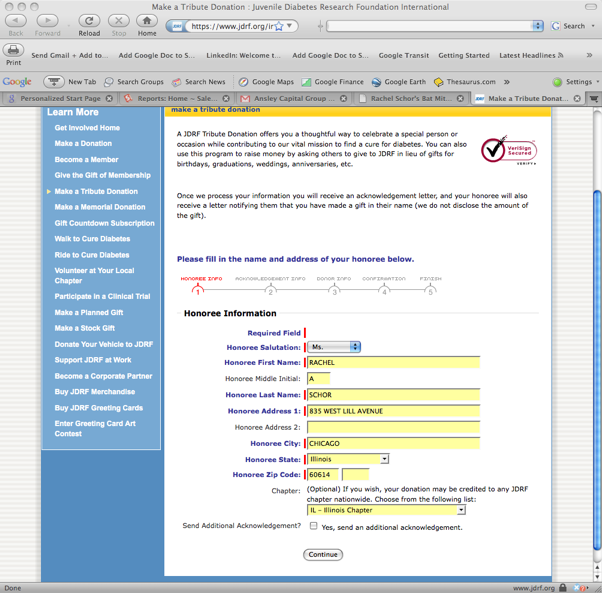602x593 pixels.
Task: Click the VeriSign Secured seal
Action: coord(509,150)
